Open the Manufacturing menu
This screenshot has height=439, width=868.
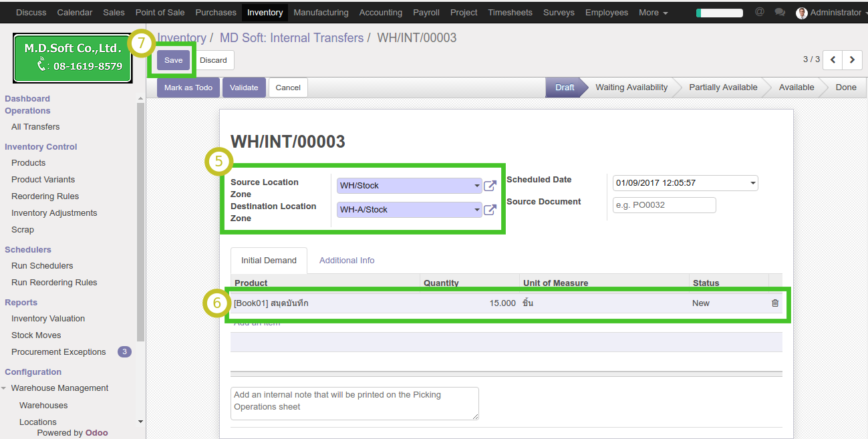pyautogui.click(x=321, y=13)
